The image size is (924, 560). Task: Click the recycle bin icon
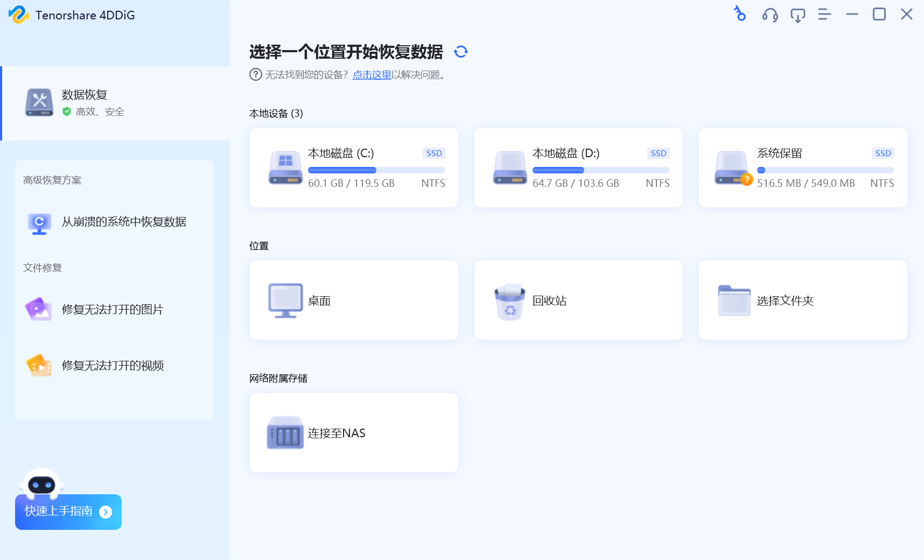[x=509, y=302]
